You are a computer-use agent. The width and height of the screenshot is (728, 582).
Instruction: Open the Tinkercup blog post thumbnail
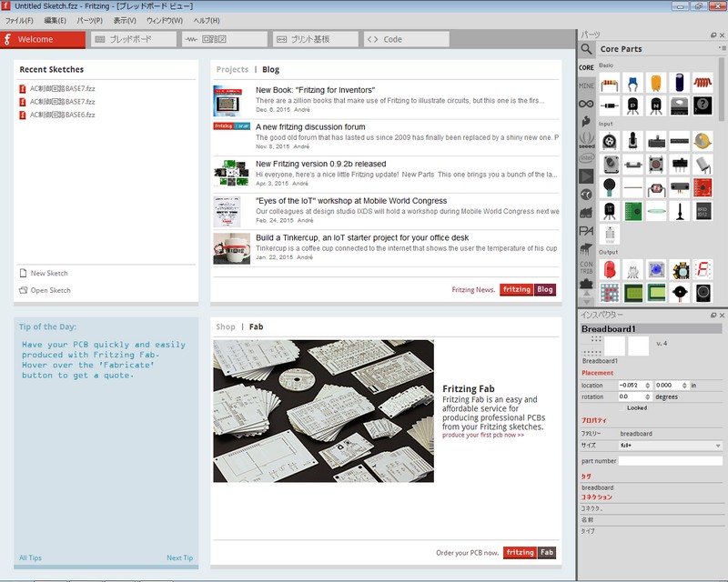coord(232,249)
